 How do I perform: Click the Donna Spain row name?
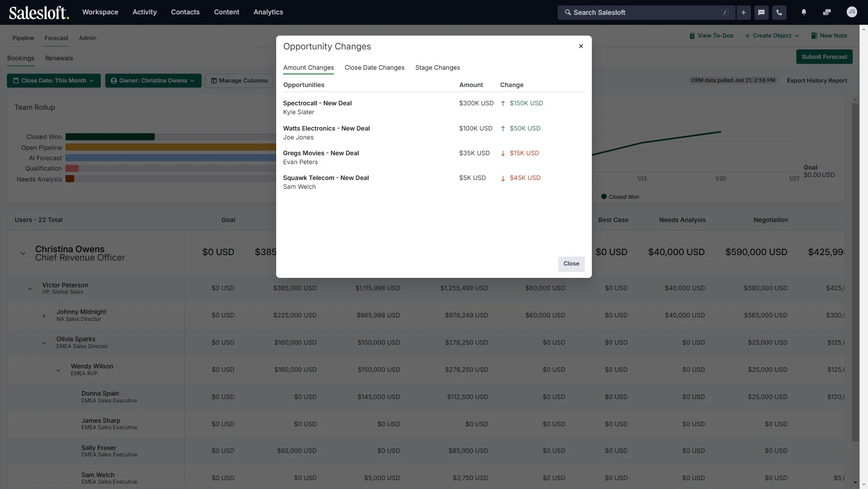[x=100, y=394]
